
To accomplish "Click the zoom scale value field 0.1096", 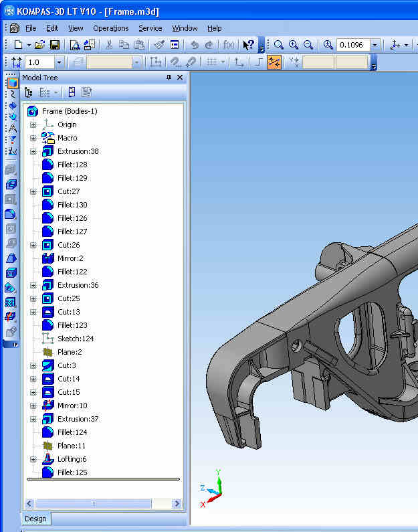I will 353,45.
